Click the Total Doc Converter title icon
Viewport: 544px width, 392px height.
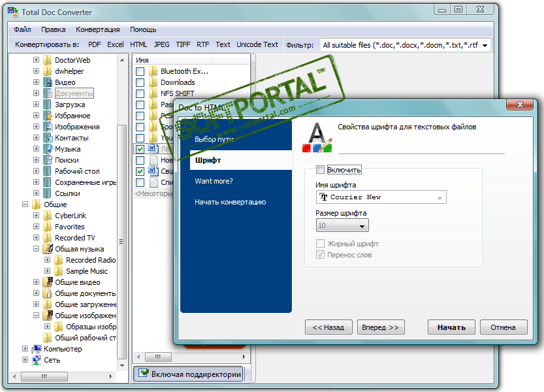(13, 12)
